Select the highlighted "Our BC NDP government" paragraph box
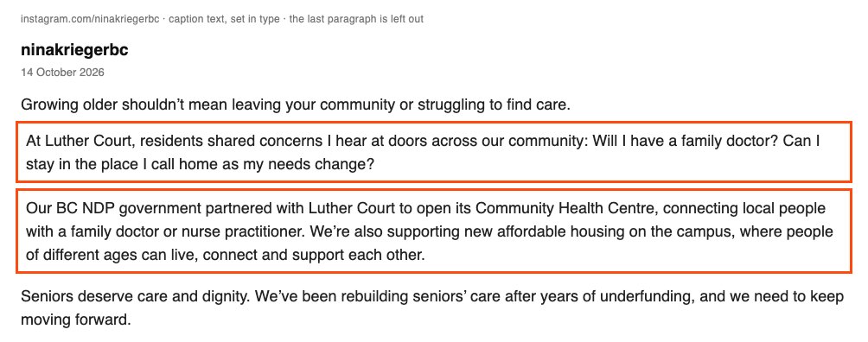This screenshot has width=868, height=342. pyautogui.click(x=434, y=231)
